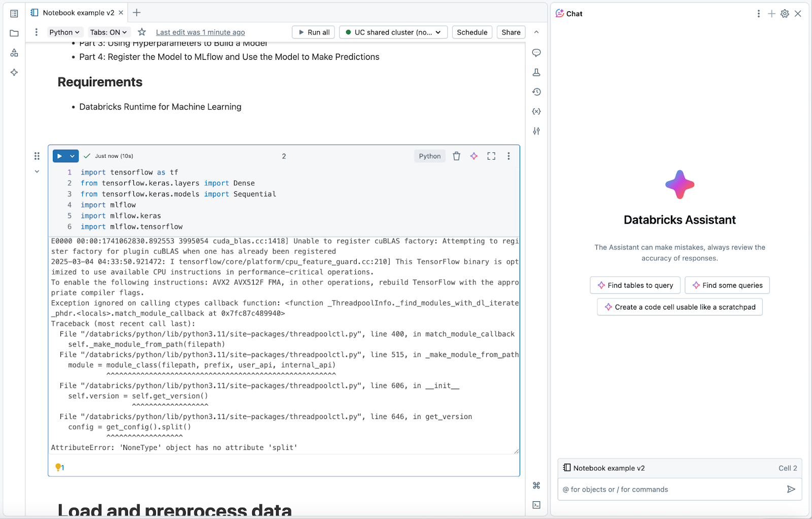Open the workspace folder browser
The height and width of the screenshot is (519, 812).
tap(14, 33)
